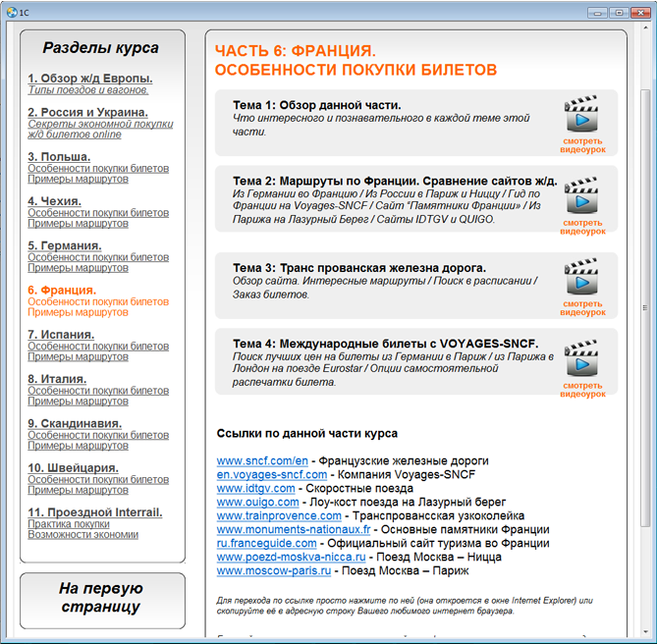Viewport: 657px width, 644px height.
Task: Open 'Особенности покупки билетов' under Чехия
Action: point(98,213)
